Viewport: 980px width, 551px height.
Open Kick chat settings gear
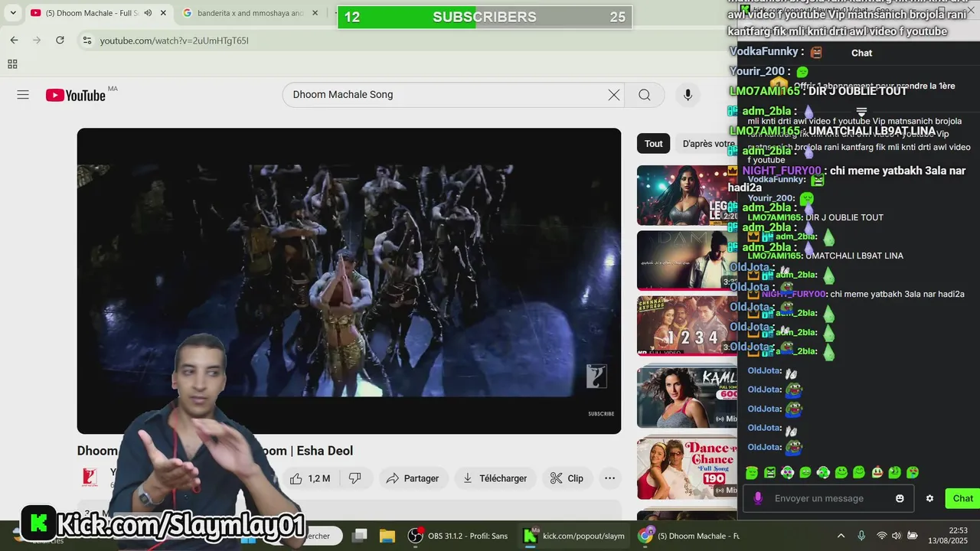929,498
